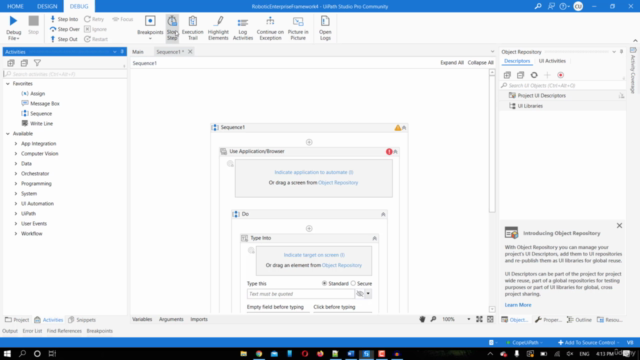Toggle Log Activities in the ribbon
The width and height of the screenshot is (640, 360).
click(x=243, y=28)
